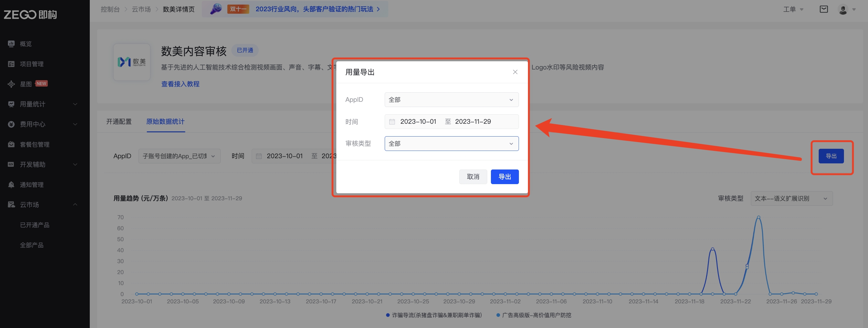This screenshot has height=328, width=868.
Task: Open the 查看接入教程 link
Action: click(180, 84)
